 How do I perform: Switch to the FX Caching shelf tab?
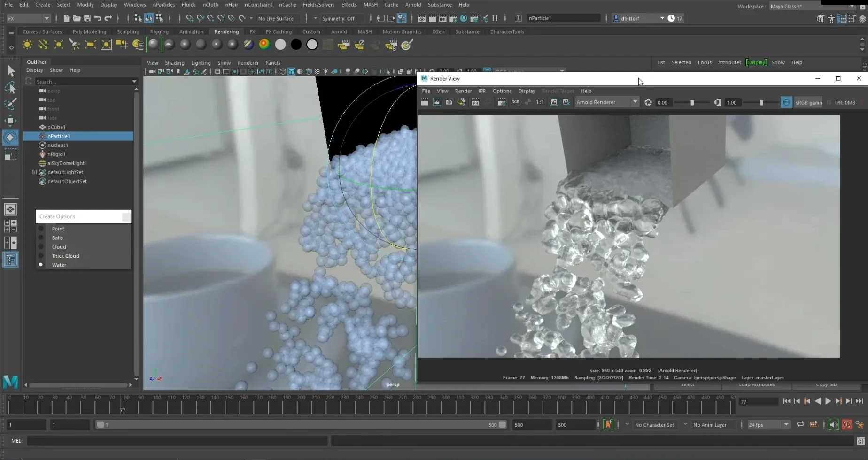tap(279, 32)
